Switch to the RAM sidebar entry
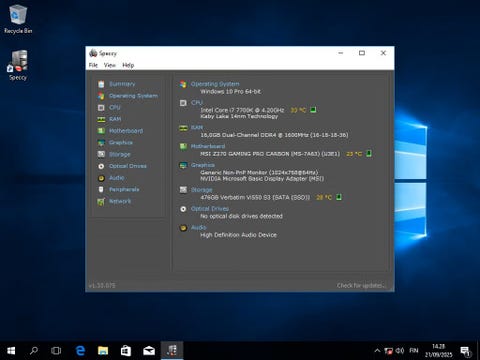Screen dimensions: 480x360 (115, 119)
